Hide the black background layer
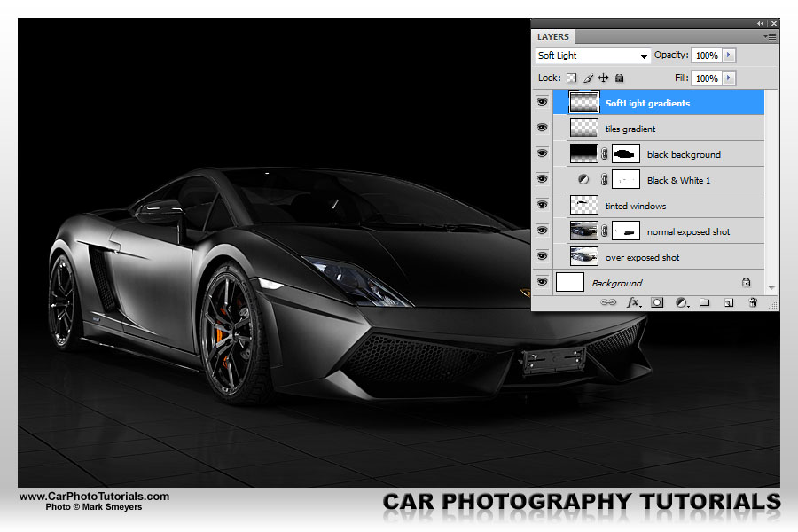798x532 pixels. pos(543,153)
